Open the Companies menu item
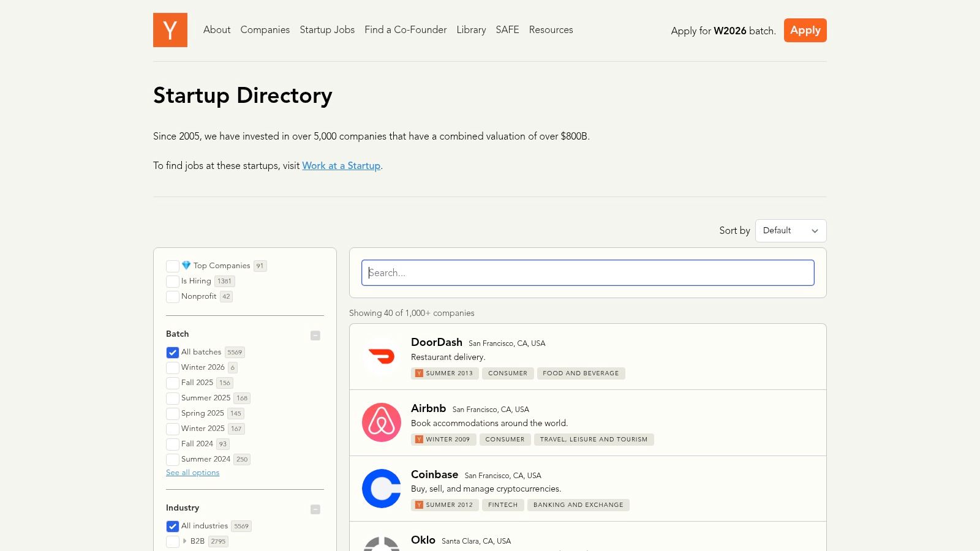This screenshot has height=551, width=980. 265,30
